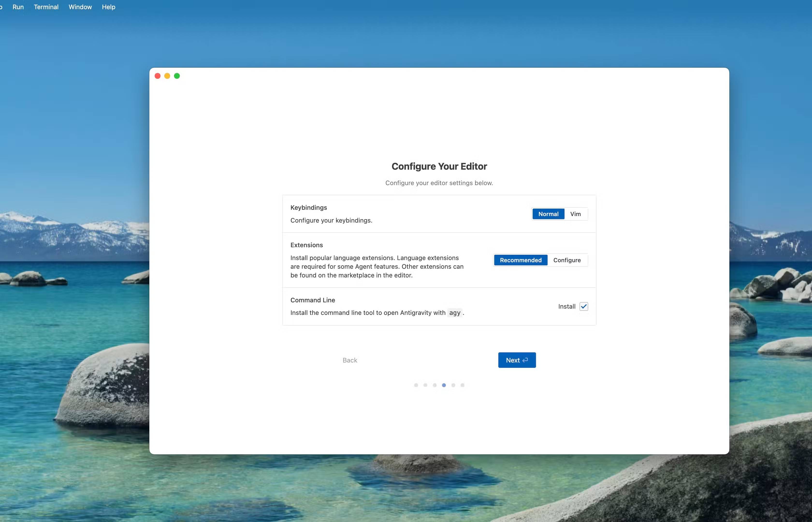Click the third step indicator dot
This screenshot has width=812, height=522.
tap(435, 385)
